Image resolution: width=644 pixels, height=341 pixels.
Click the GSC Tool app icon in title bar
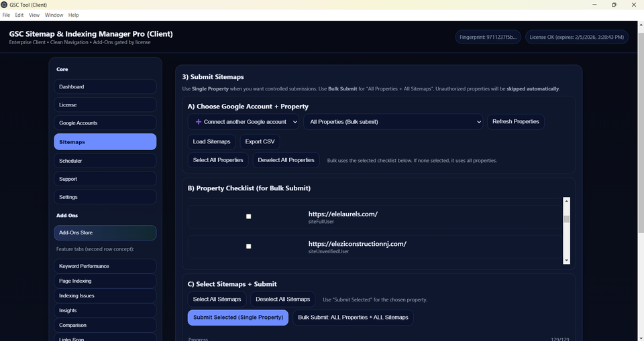pyautogui.click(x=5, y=5)
